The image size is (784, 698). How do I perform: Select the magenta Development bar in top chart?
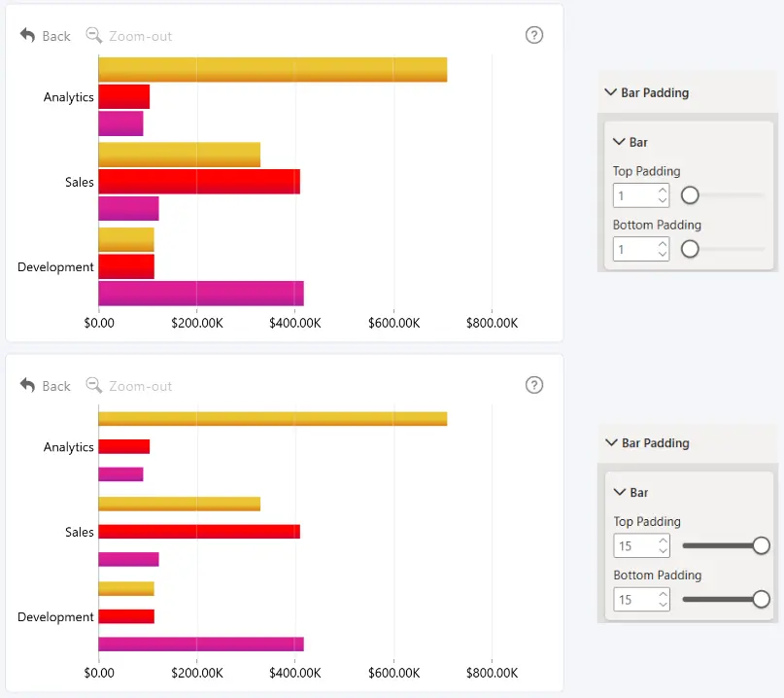pos(201,294)
